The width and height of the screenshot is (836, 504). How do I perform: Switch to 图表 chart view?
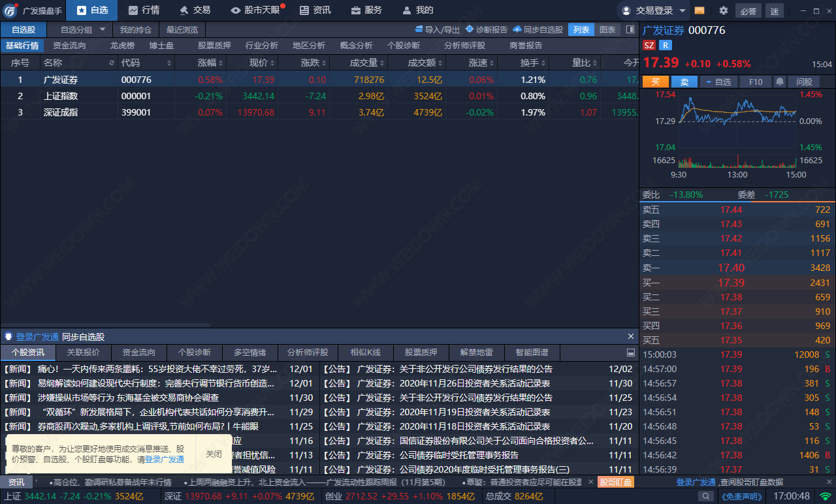(x=607, y=29)
